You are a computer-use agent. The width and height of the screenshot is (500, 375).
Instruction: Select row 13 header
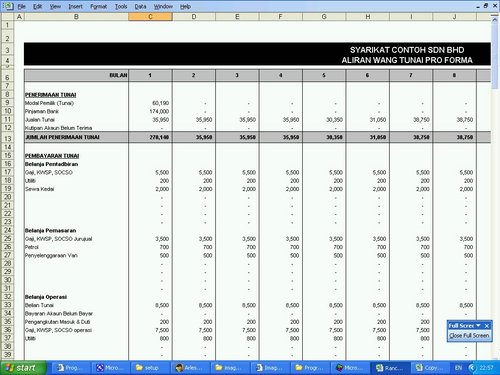coord(7,138)
